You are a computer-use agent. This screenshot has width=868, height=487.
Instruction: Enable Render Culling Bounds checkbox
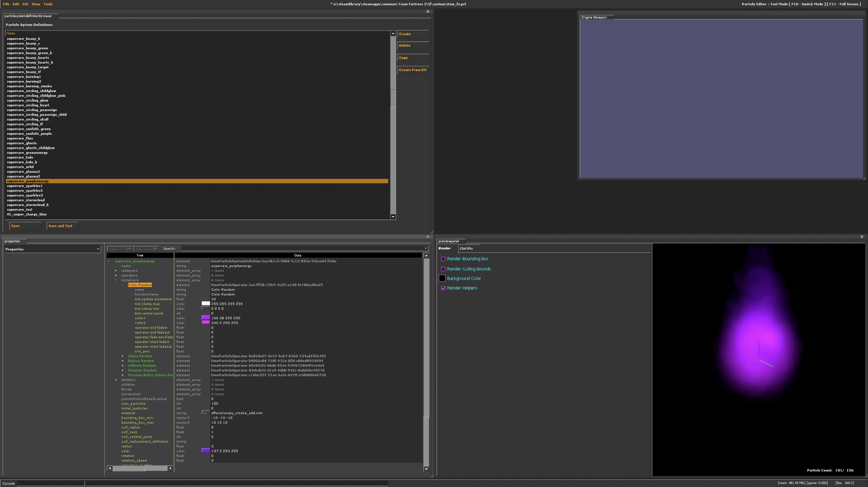pyautogui.click(x=443, y=269)
